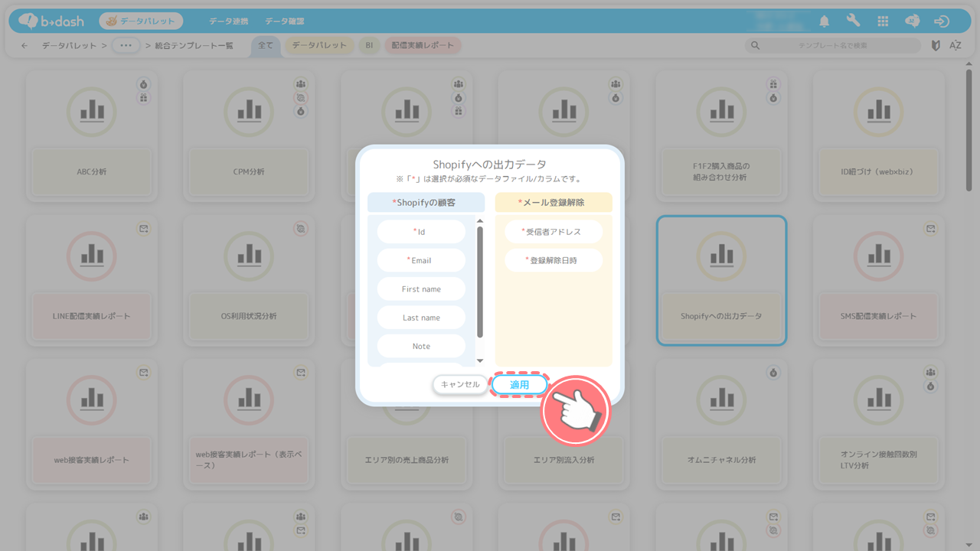
Task: Select the 配信実績レポート filter tab
Action: click(x=423, y=46)
